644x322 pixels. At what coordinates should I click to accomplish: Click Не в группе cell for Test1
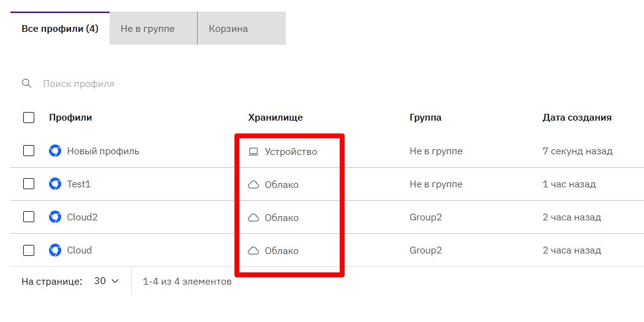tap(436, 184)
